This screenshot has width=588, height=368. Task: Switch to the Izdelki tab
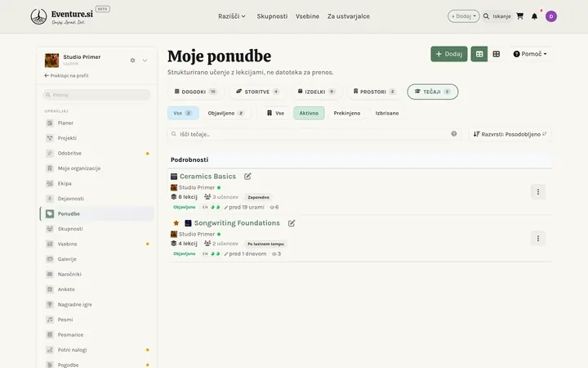(317, 92)
